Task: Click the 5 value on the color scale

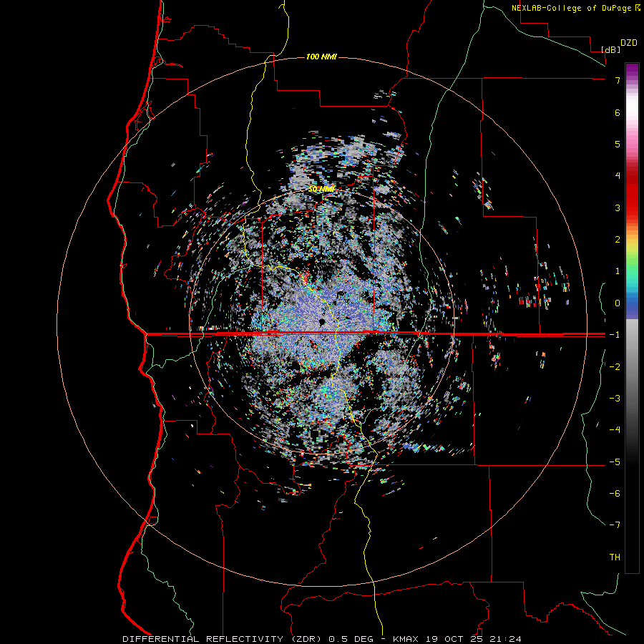Action: coord(618,144)
